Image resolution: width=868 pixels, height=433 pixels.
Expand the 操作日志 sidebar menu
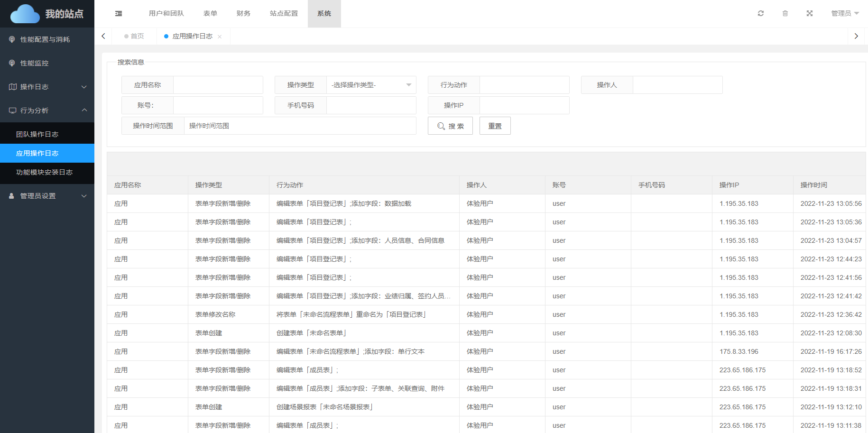click(x=47, y=87)
